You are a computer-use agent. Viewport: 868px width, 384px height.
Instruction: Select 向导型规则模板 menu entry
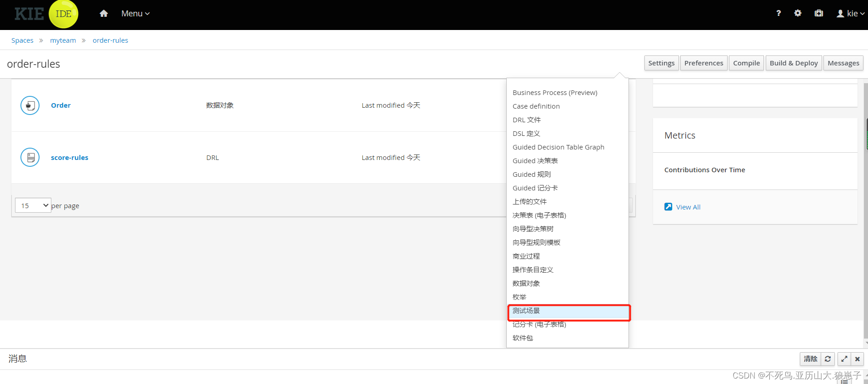coord(568,243)
